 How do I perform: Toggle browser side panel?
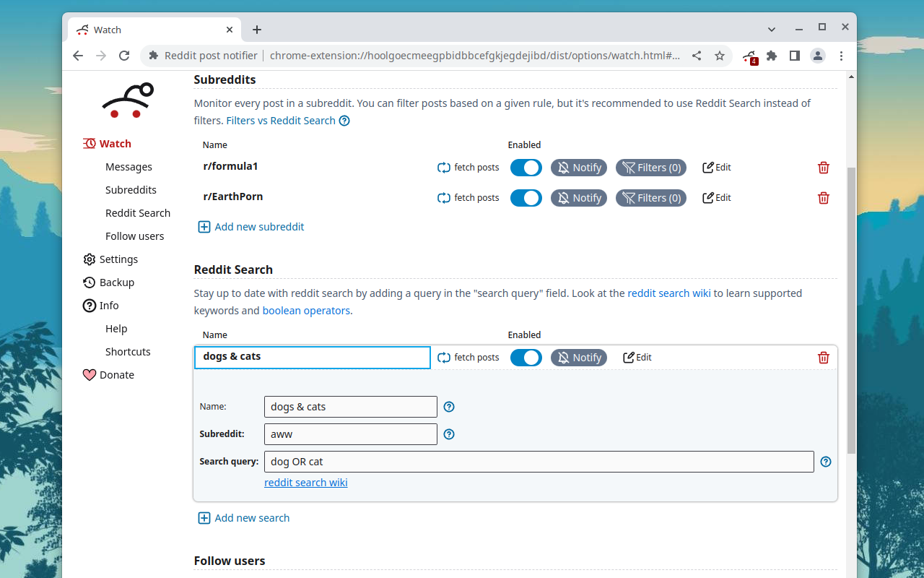tap(795, 56)
